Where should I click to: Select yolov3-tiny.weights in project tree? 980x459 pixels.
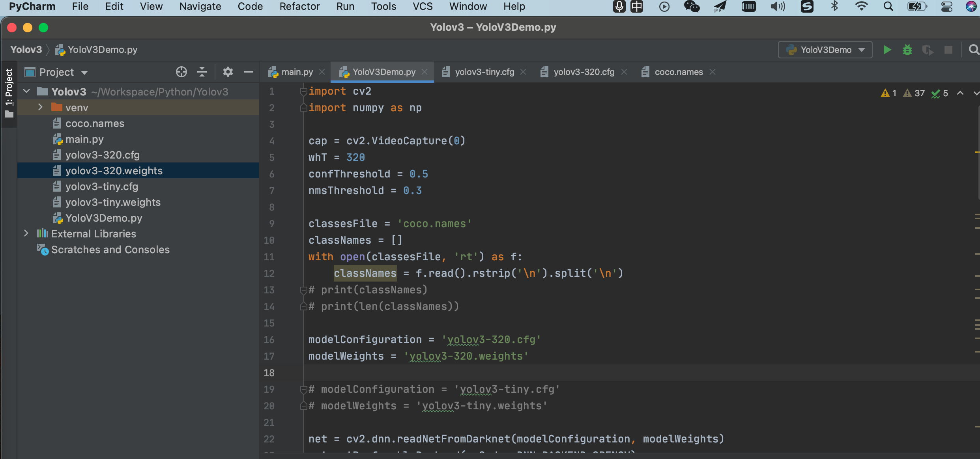click(113, 202)
